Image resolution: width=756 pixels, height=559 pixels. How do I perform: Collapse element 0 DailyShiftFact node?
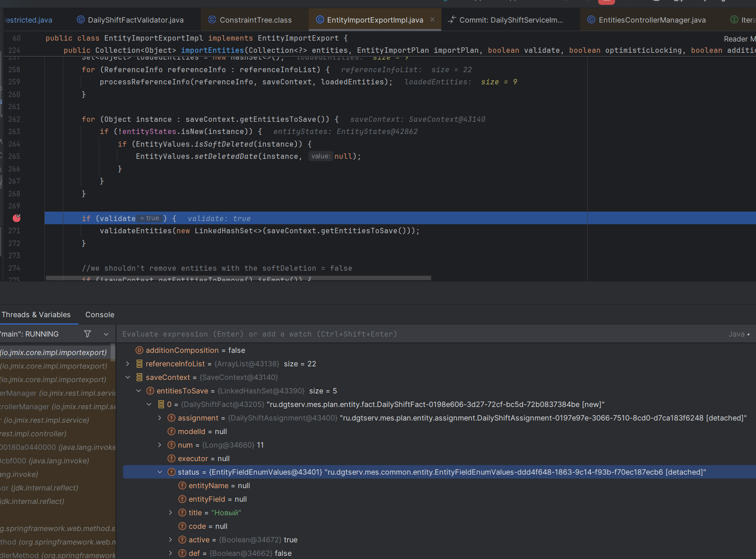tap(149, 404)
